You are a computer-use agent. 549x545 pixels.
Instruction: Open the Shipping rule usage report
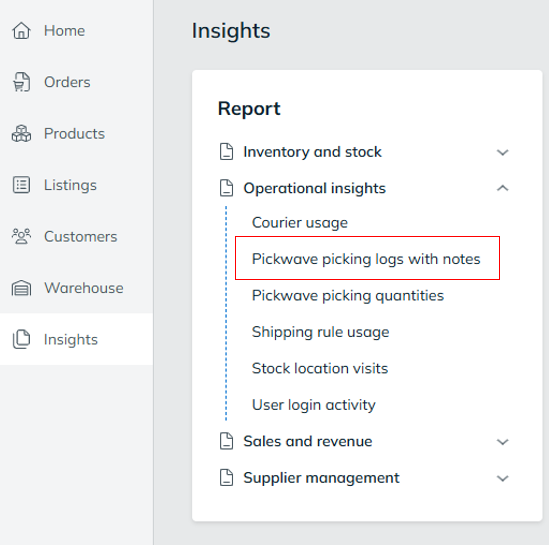pos(320,332)
